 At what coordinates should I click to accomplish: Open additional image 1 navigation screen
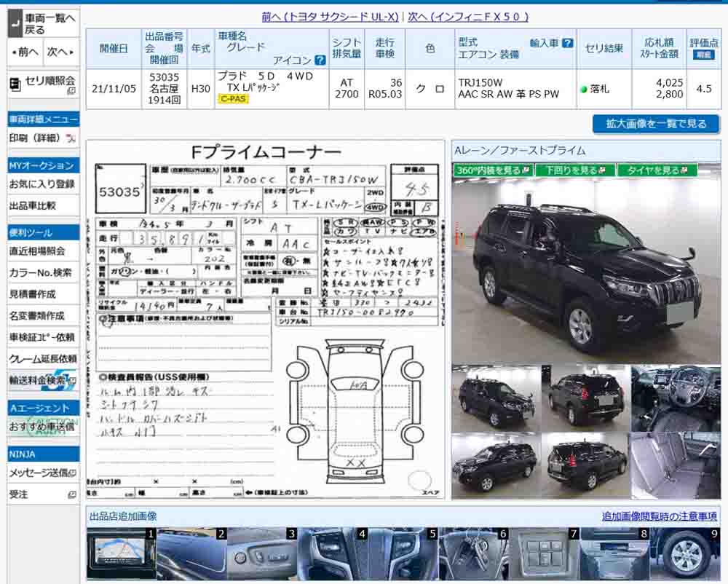[x=122, y=554]
